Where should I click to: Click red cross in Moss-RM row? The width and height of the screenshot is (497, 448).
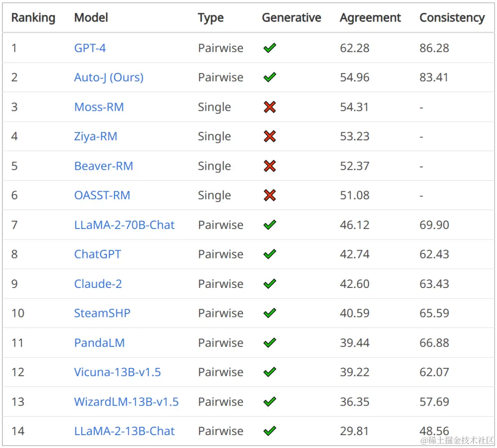point(270,107)
